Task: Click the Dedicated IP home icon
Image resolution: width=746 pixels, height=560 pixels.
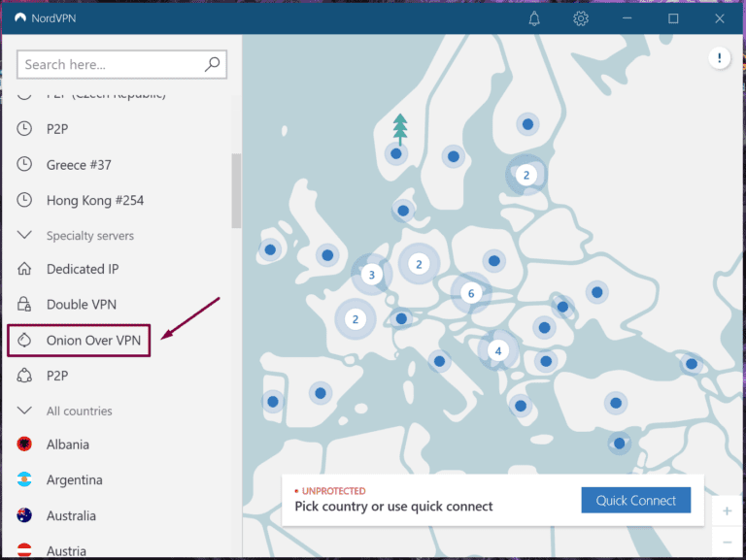Action: 25,269
